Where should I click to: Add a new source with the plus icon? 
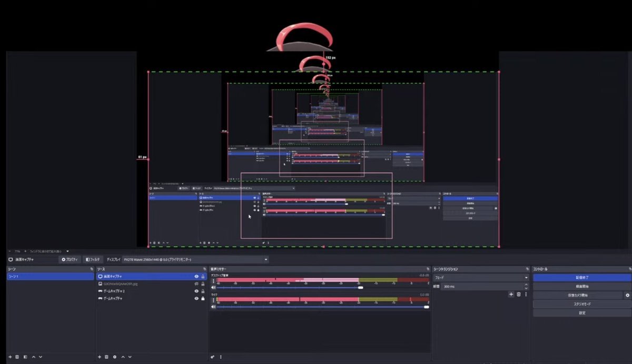tap(99, 357)
